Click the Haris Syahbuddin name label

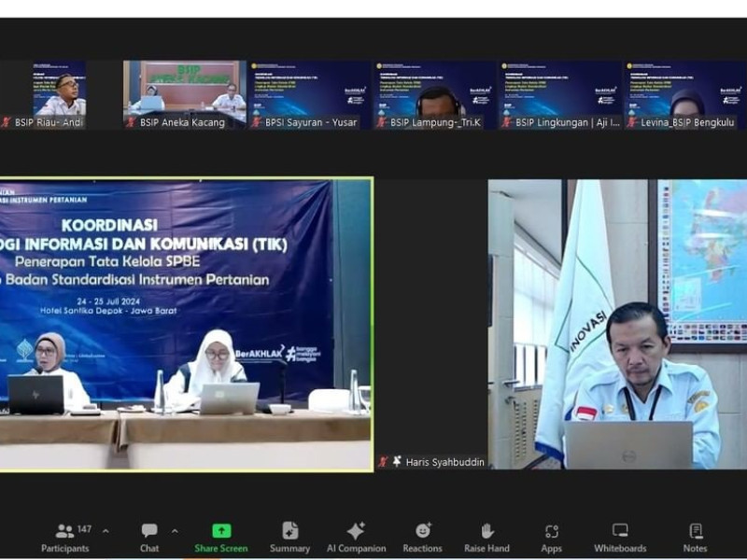coord(444,462)
